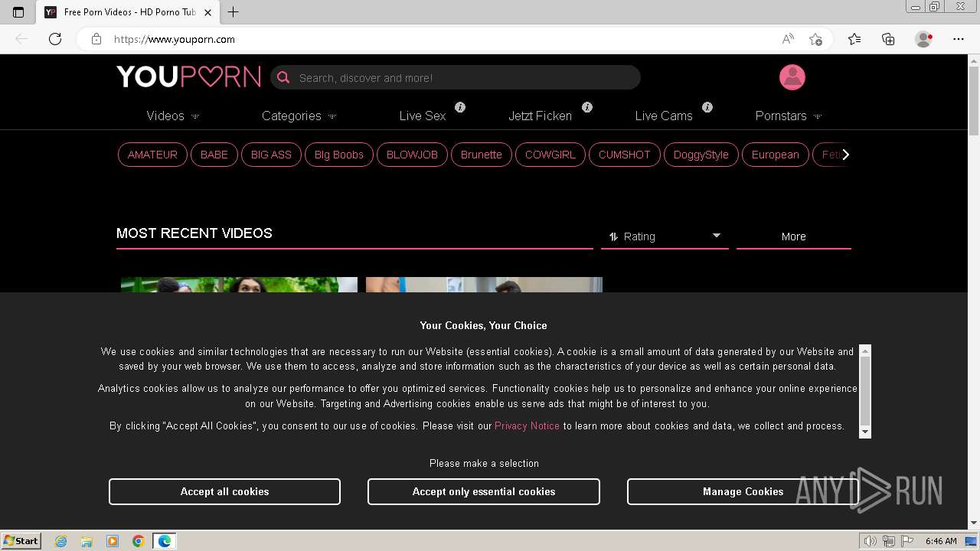Click the browser back arrow
The image size is (980, 551).
click(21, 39)
